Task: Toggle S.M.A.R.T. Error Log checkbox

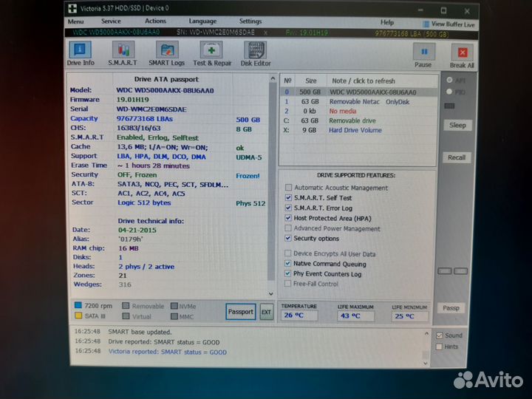Action: pyautogui.click(x=288, y=208)
